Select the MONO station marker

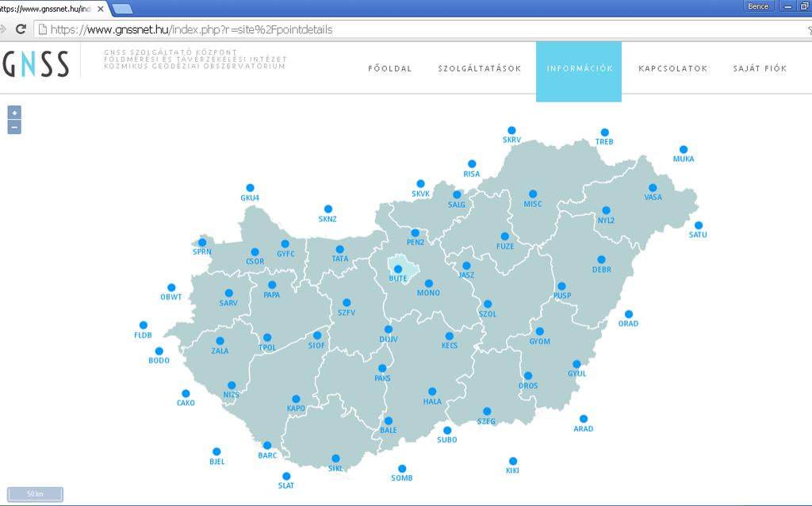429,284
